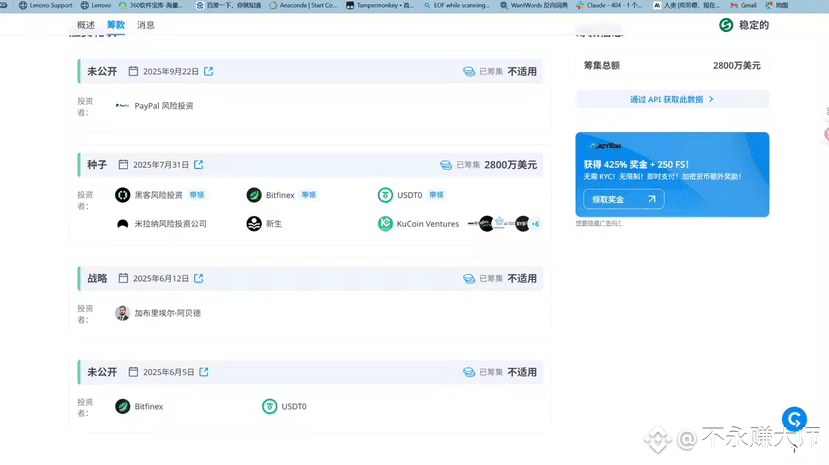The width and height of the screenshot is (829, 465).
Task: Click 黑客风险投资 investor logo
Action: (x=123, y=195)
